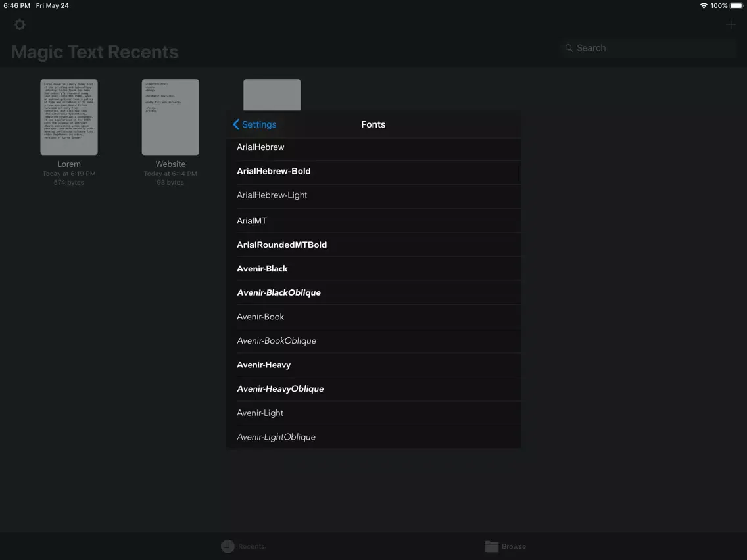This screenshot has height=560, width=747.
Task: Switch to the Recents tab
Action: (243, 546)
